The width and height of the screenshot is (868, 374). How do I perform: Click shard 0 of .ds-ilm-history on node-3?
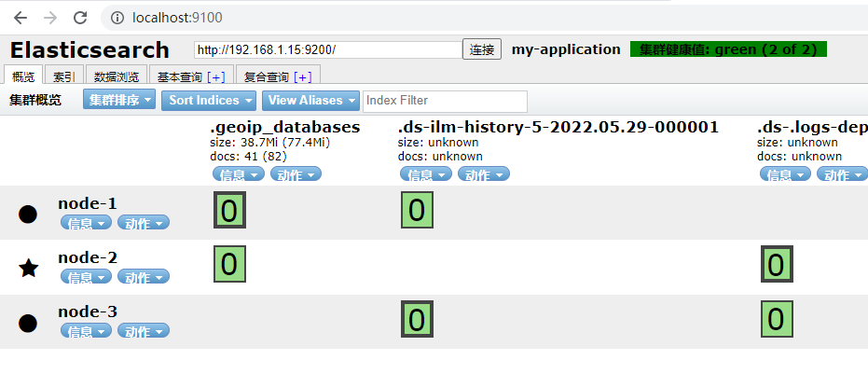tap(418, 319)
